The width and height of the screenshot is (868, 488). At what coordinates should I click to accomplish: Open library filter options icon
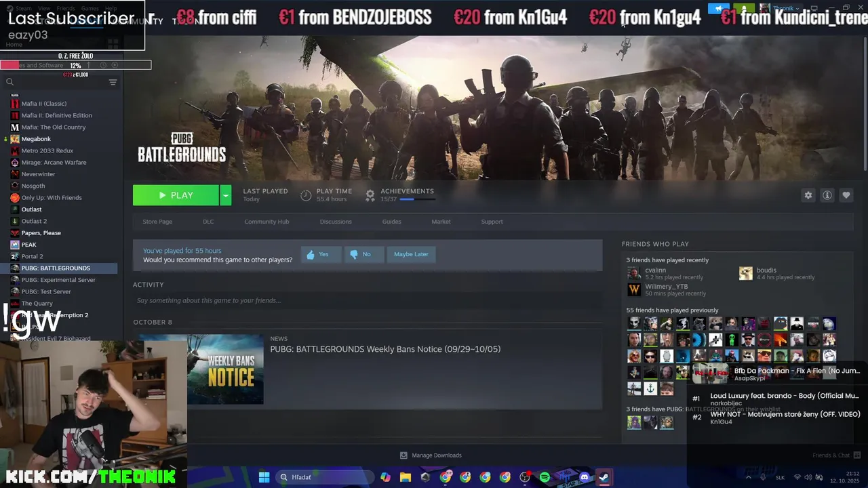(x=113, y=82)
